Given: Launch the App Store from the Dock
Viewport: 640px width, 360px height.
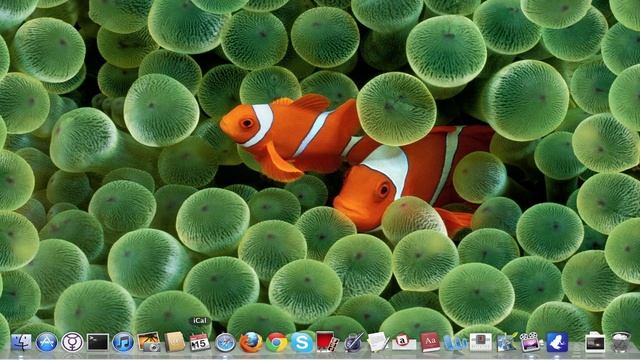Looking at the screenshot, I should click(x=47, y=342).
